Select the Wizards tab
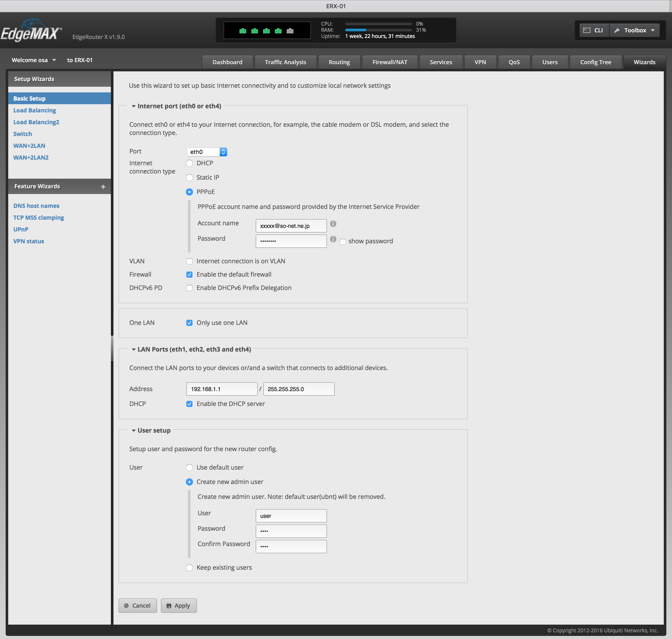Viewport: 672px width, 639px height. tap(644, 62)
